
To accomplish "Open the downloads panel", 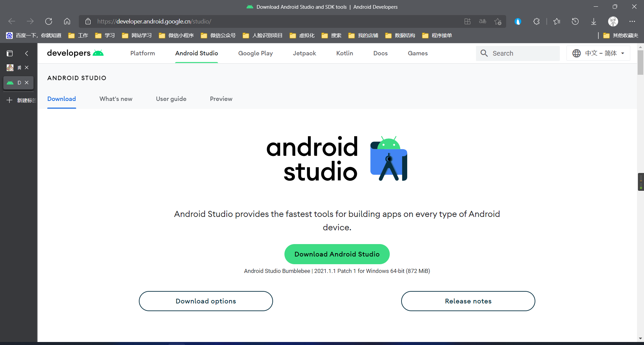I will tap(594, 21).
